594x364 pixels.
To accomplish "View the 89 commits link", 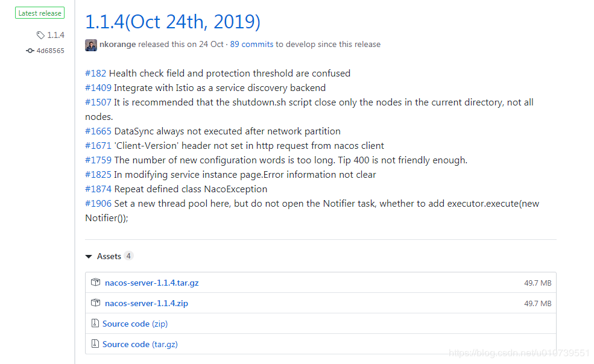I will click(251, 44).
